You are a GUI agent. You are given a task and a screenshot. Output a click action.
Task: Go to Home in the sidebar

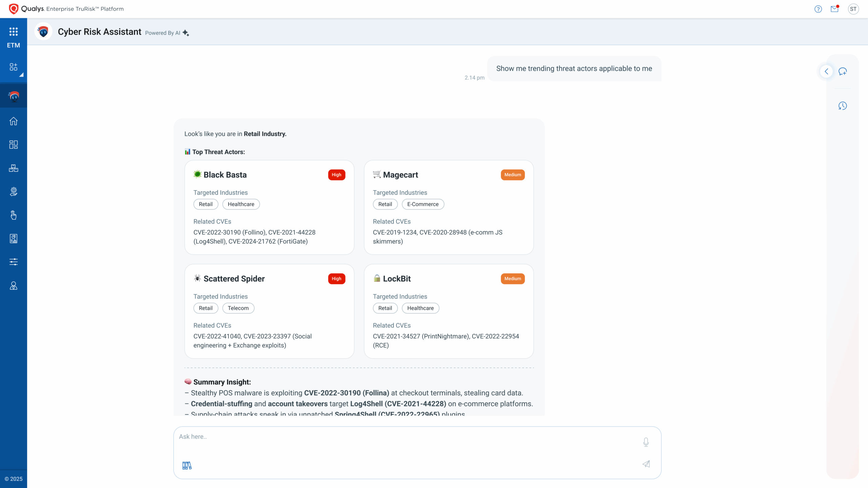click(x=14, y=121)
